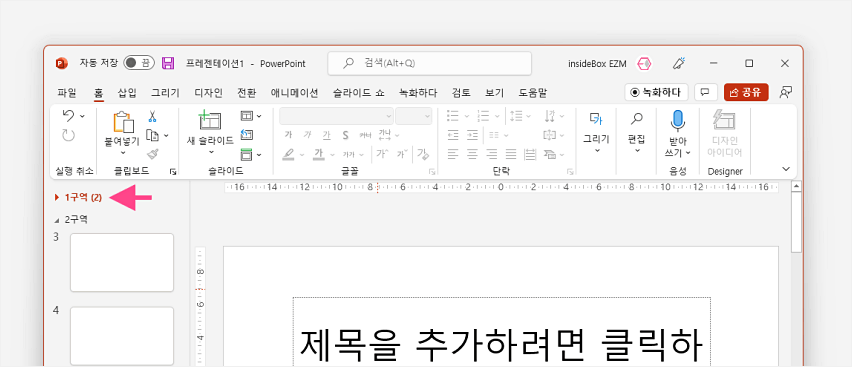This screenshot has height=367, width=852.
Task: Switch to the 애니메이션 tab
Action: 295,93
